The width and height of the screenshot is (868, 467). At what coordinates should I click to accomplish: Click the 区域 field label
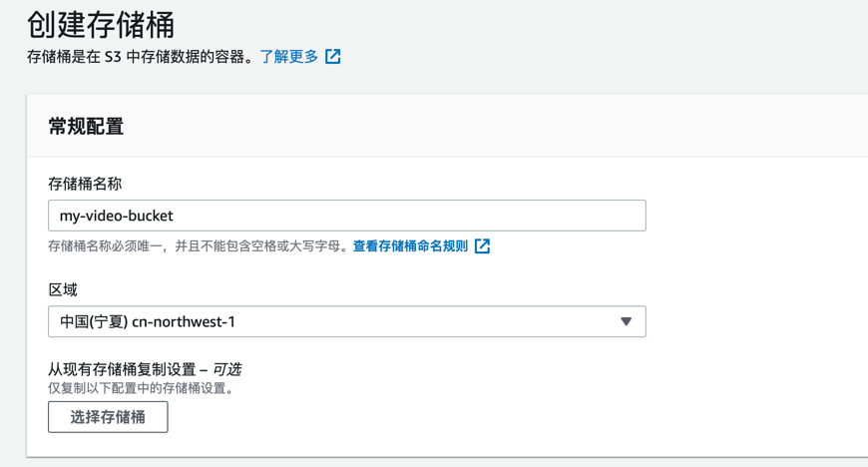[63, 289]
